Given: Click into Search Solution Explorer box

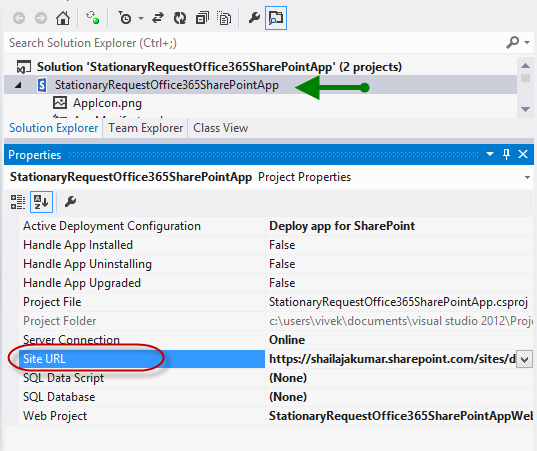Looking at the screenshot, I should pos(253,43).
